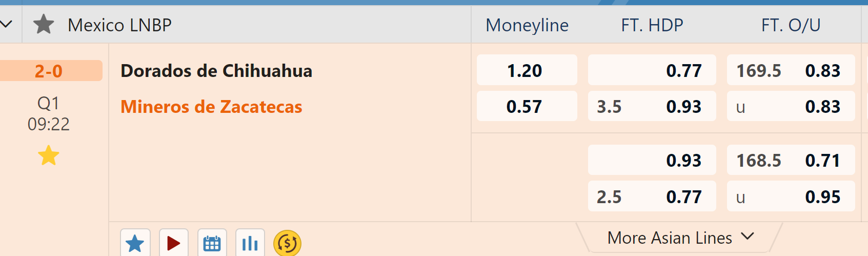Select under 168.5 odds 0.95

click(x=791, y=196)
